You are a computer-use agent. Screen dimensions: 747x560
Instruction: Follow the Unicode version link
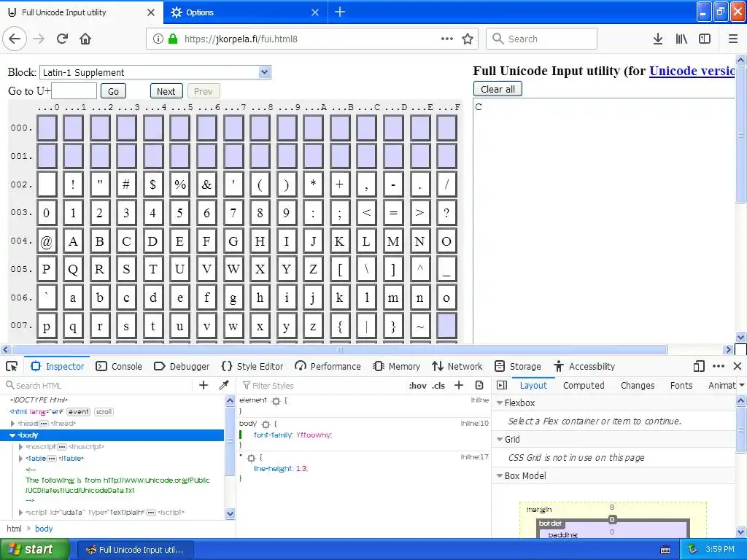pyautogui.click(x=692, y=71)
